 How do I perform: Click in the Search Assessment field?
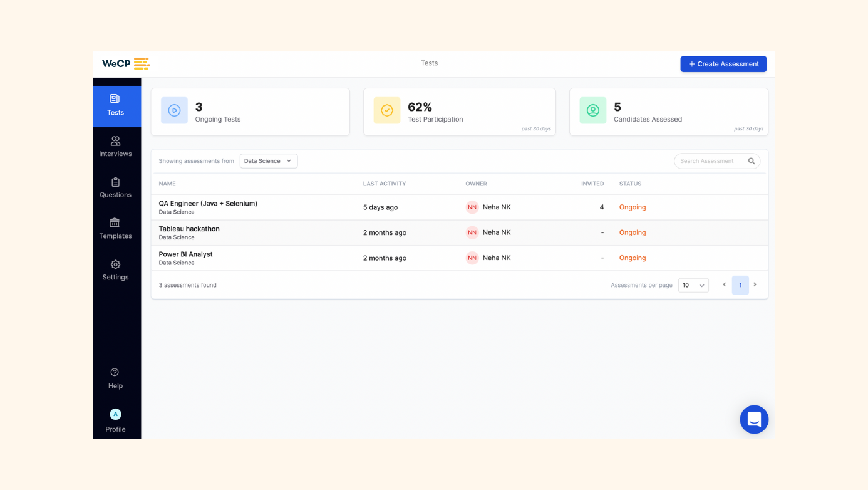click(717, 161)
